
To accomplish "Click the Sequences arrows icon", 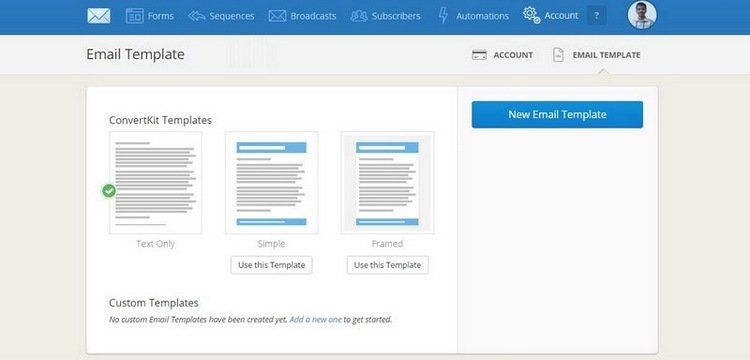I will 197,16.
